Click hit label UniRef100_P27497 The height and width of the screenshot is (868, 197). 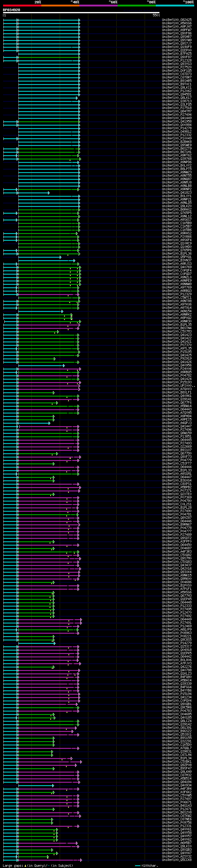coord(177,799)
